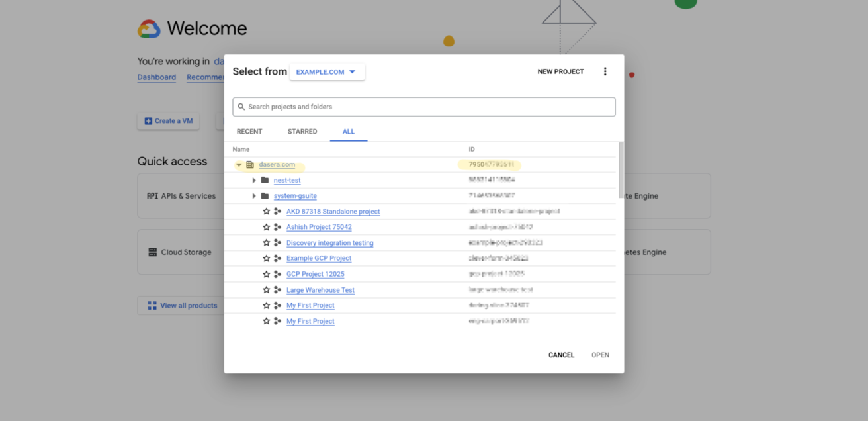Click the View all products grid icon
The image size is (868, 421).
point(152,306)
